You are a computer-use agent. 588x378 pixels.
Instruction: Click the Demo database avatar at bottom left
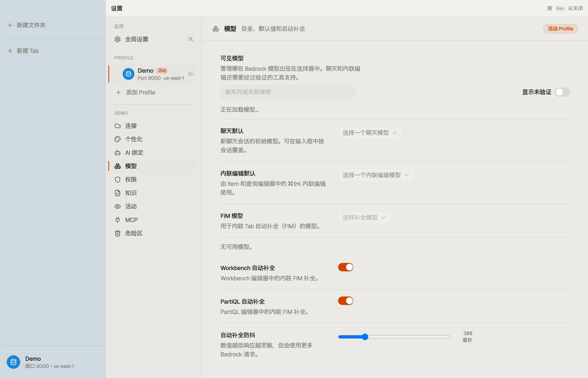coord(13,362)
